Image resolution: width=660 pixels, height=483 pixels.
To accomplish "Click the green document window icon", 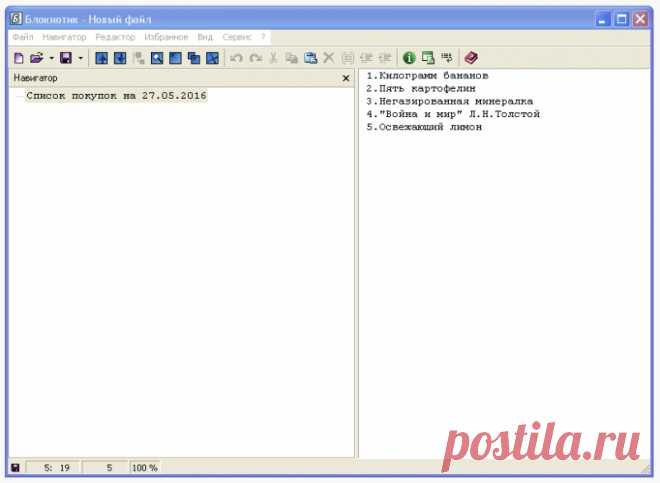I will click(x=428, y=58).
